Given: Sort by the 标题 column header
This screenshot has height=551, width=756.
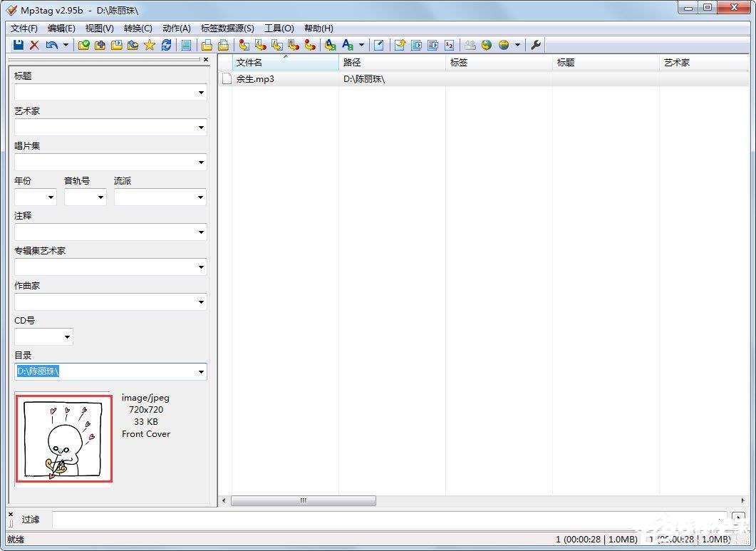Looking at the screenshot, I should click(x=606, y=62).
